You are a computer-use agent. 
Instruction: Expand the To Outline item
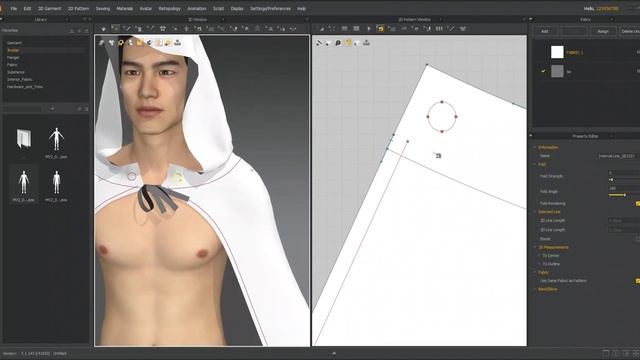coord(539,264)
